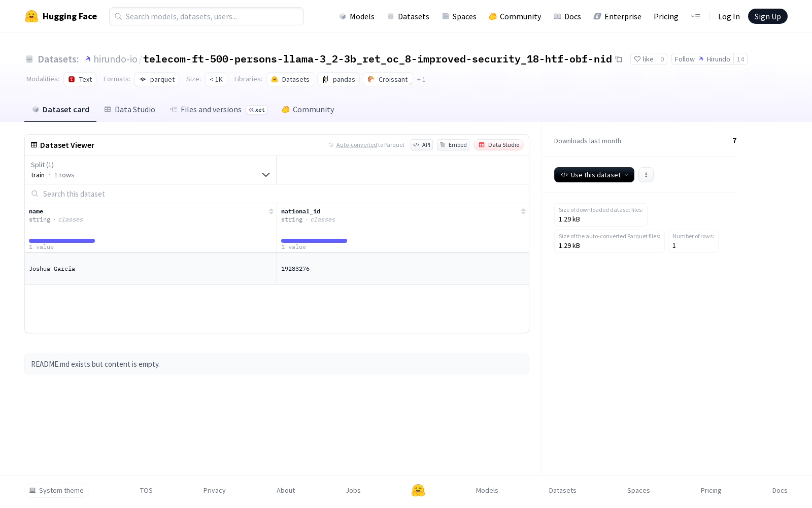This screenshot has width=812, height=508.
Task: Open the three-dot dataset options menu
Action: click(646, 175)
